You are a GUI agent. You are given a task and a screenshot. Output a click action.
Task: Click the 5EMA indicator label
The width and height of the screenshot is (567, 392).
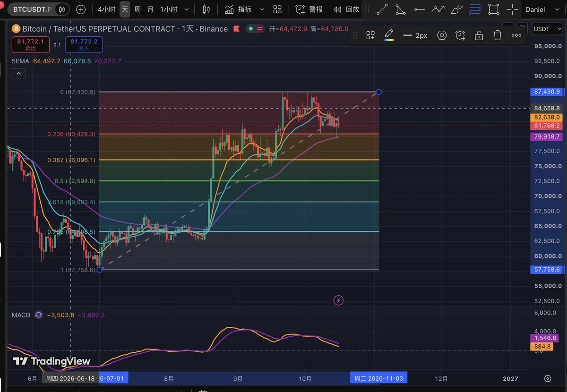[20, 61]
